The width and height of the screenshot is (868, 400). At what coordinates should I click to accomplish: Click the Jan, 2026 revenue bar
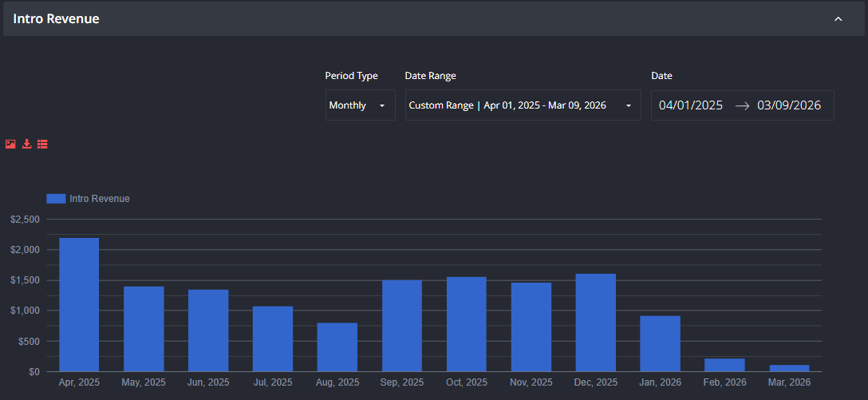click(x=660, y=343)
